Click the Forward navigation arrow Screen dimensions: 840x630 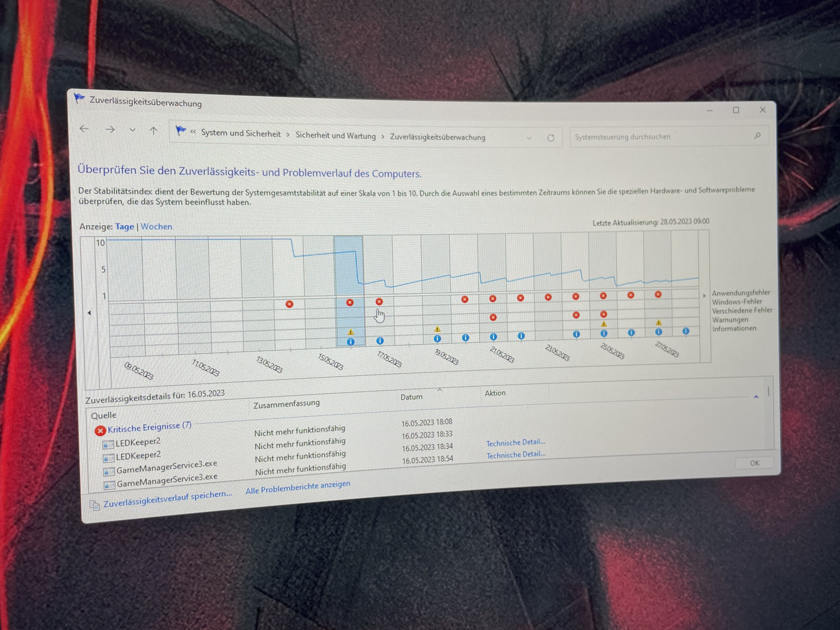[110, 130]
